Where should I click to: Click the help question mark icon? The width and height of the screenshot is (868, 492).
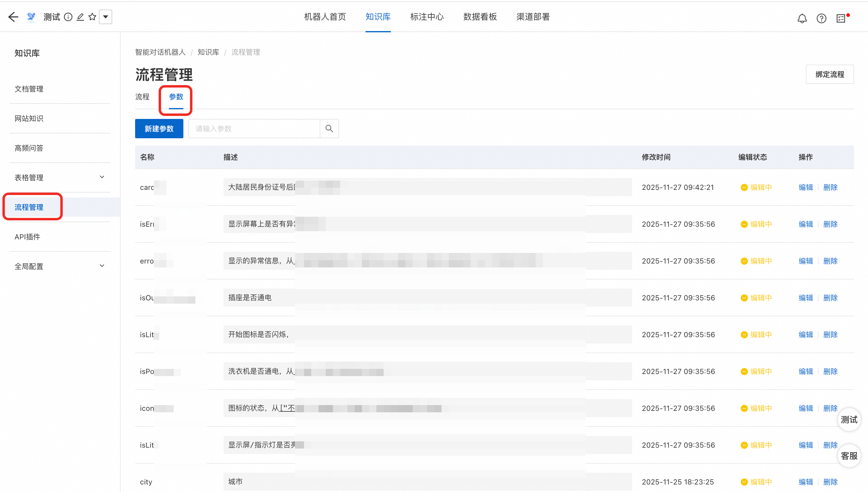coord(821,18)
